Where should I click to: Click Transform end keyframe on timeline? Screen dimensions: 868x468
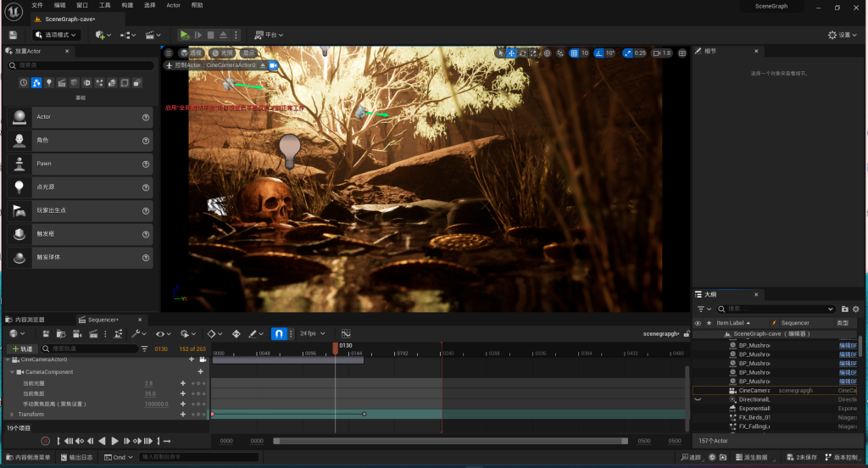click(364, 415)
